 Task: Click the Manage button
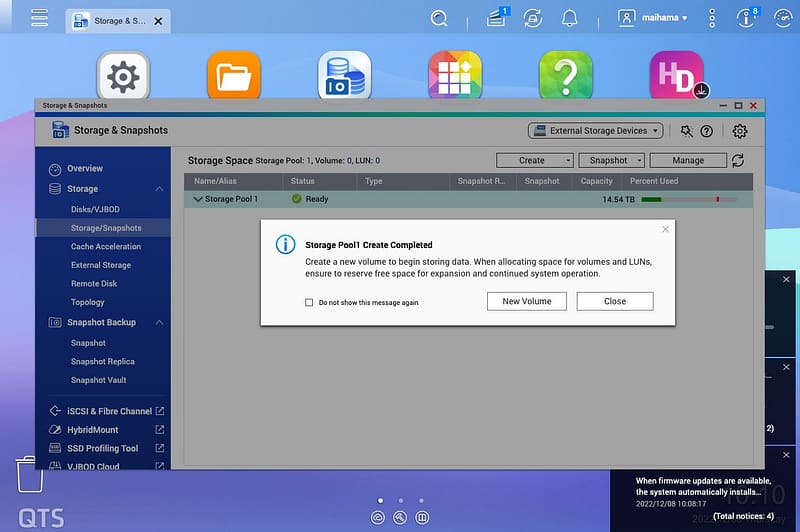click(x=688, y=160)
